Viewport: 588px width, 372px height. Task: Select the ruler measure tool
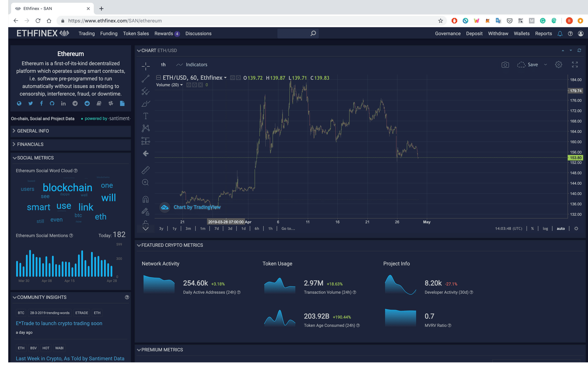pos(146,170)
